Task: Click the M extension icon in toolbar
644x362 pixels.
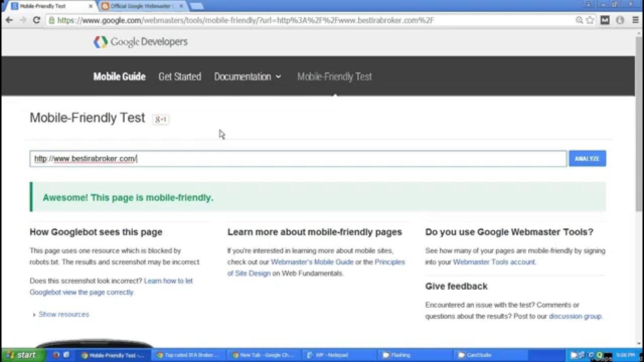Action: point(605,21)
